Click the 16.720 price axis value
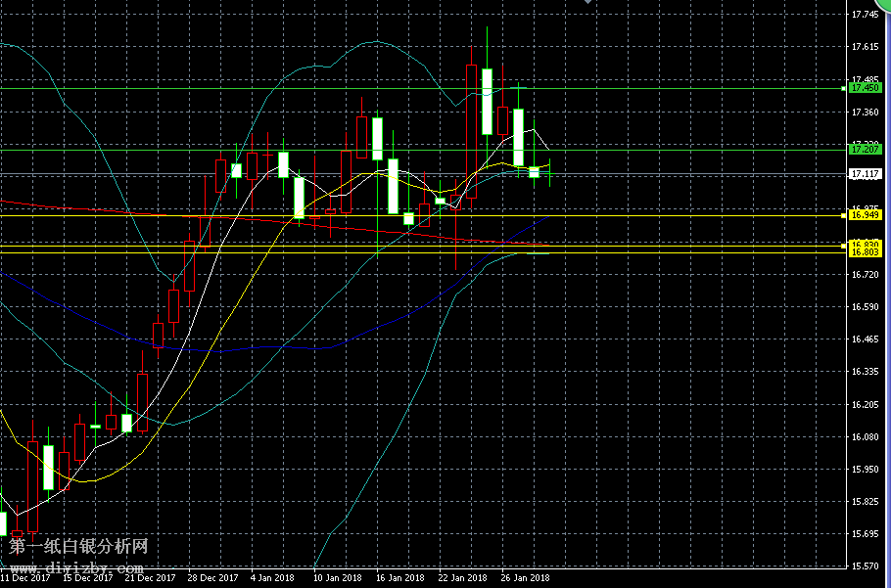Viewport: 891px width, 588px height. 865,275
